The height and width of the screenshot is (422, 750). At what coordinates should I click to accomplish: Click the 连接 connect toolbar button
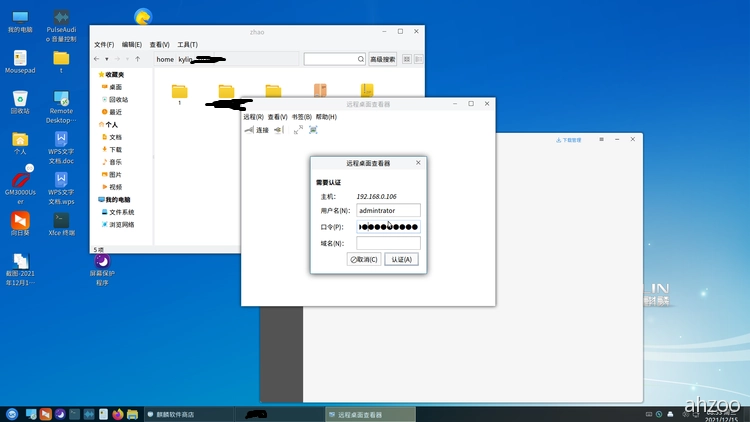click(x=257, y=130)
